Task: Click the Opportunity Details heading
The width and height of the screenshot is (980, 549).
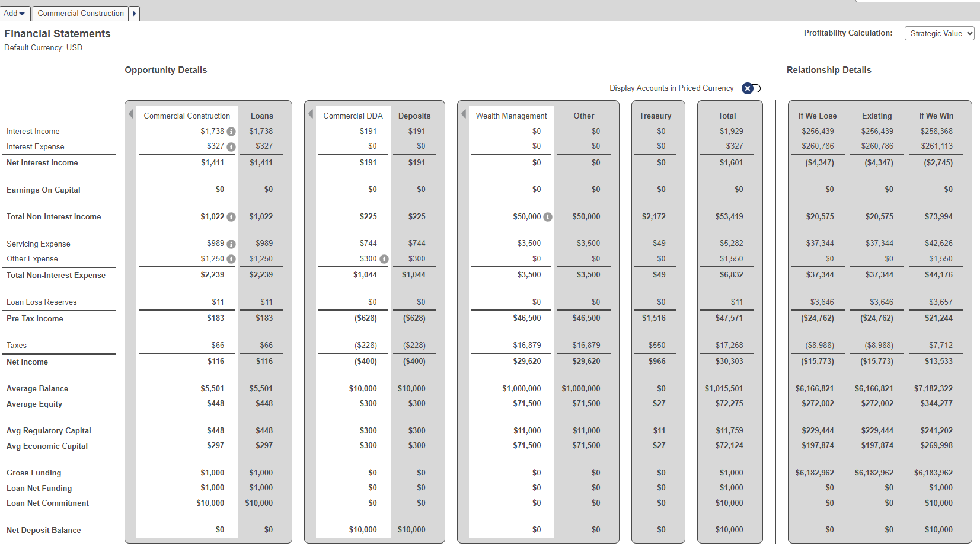Action: pyautogui.click(x=166, y=70)
